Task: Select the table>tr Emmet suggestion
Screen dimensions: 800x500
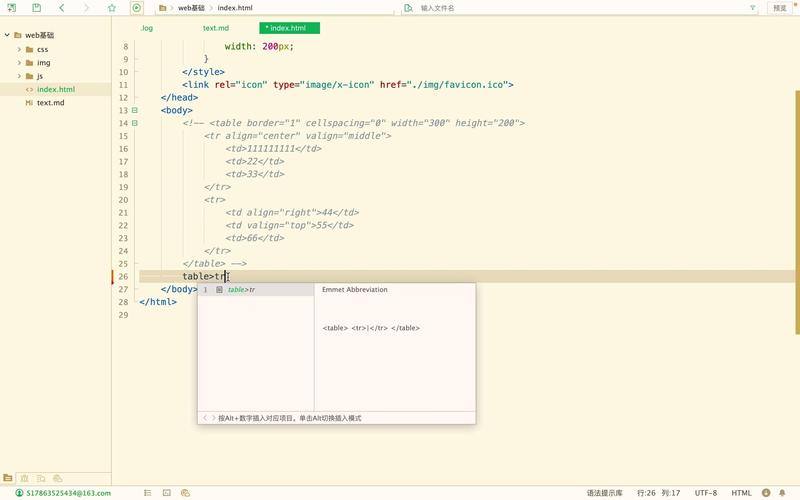Action: [x=241, y=290]
